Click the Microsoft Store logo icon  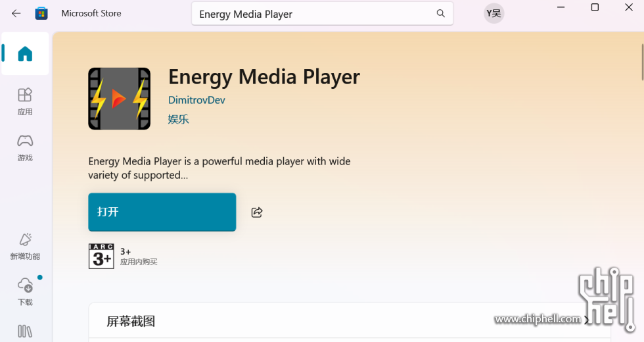point(41,14)
